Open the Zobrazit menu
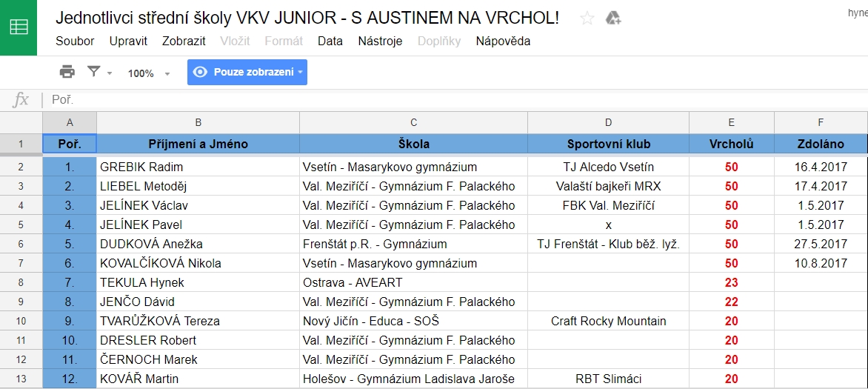The image size is (868, 389). [x=184, y=41]
